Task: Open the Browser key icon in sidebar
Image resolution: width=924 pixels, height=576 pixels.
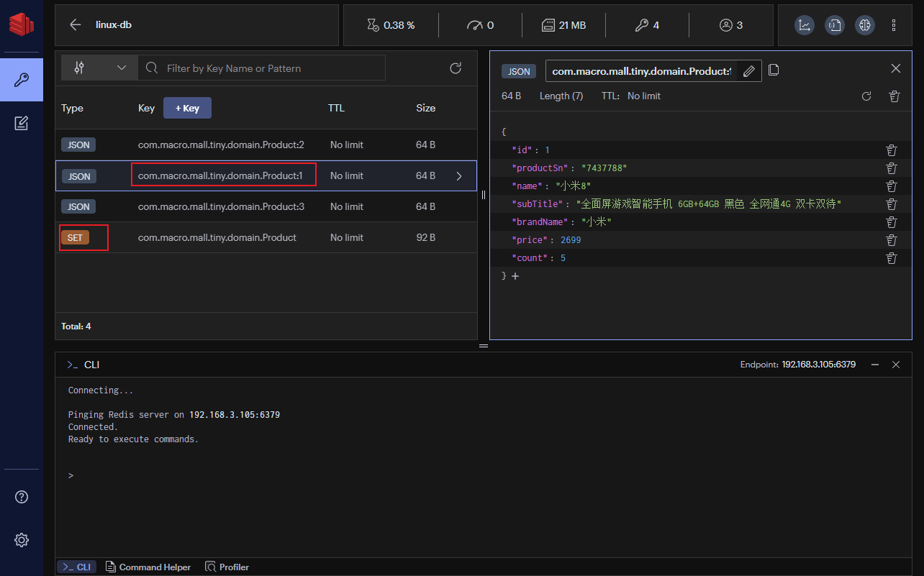Action: 22,80
